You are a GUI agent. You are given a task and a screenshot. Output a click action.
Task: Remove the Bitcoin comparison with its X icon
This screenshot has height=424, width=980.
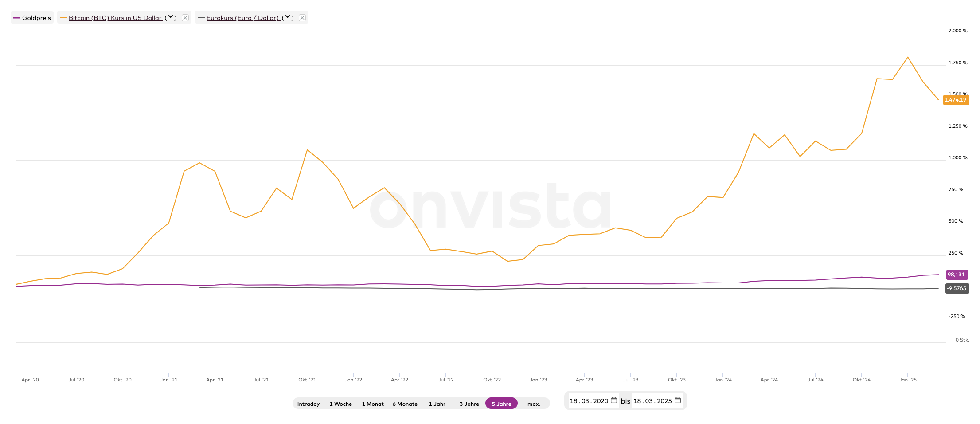185,18
